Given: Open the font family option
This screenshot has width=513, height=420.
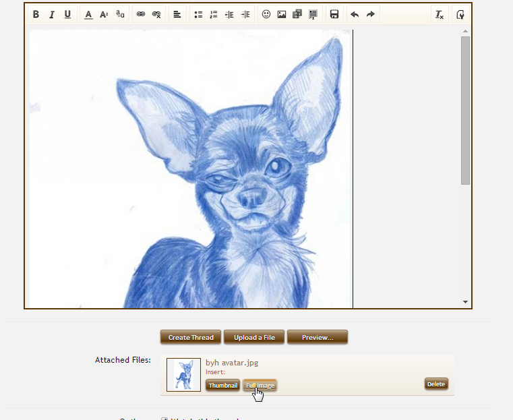Looking at the screenshot, I should tap(120, 14).
